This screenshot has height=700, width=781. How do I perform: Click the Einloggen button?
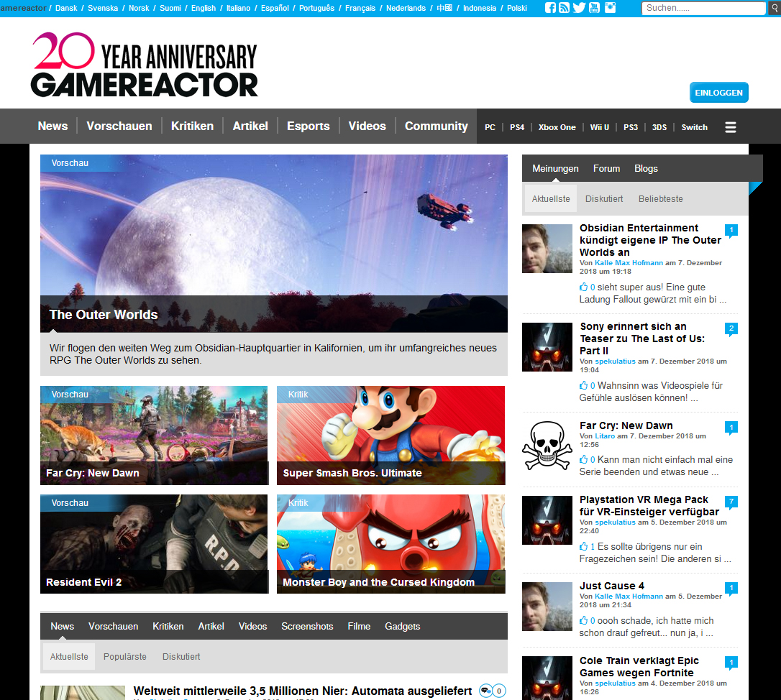718,93
